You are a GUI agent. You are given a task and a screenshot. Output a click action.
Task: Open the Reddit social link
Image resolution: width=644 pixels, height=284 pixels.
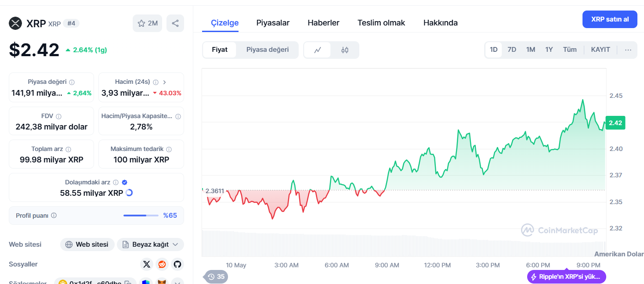pyautogui.click(x=162, y=264)
